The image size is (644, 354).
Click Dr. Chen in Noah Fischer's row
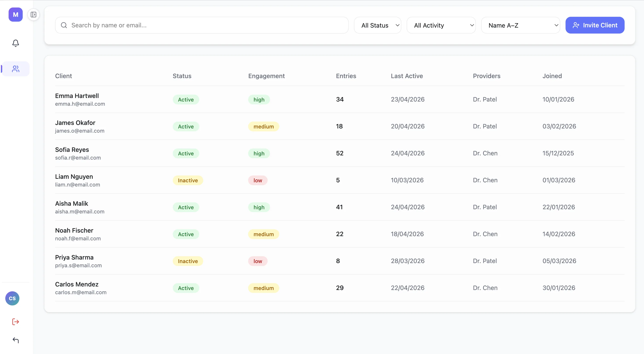click(485, 234)
